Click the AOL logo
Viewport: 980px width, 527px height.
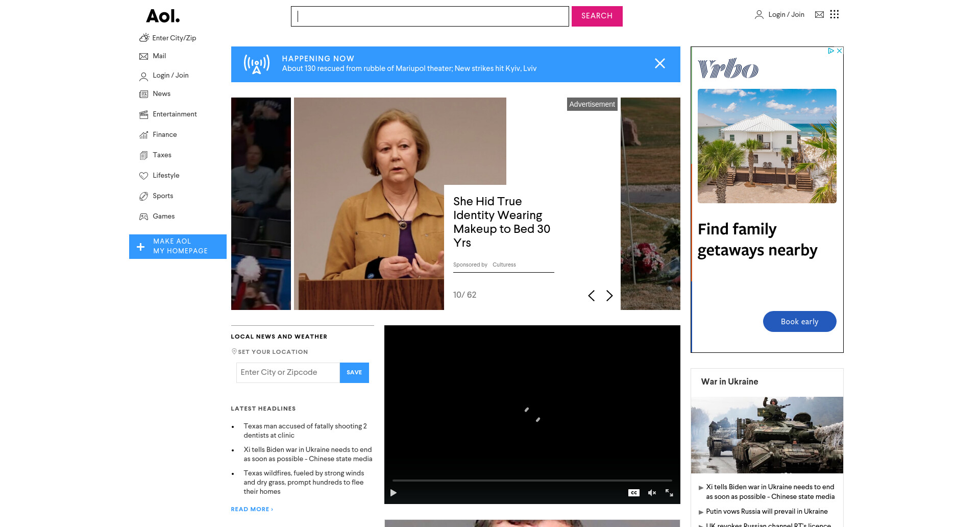[163, 16]
